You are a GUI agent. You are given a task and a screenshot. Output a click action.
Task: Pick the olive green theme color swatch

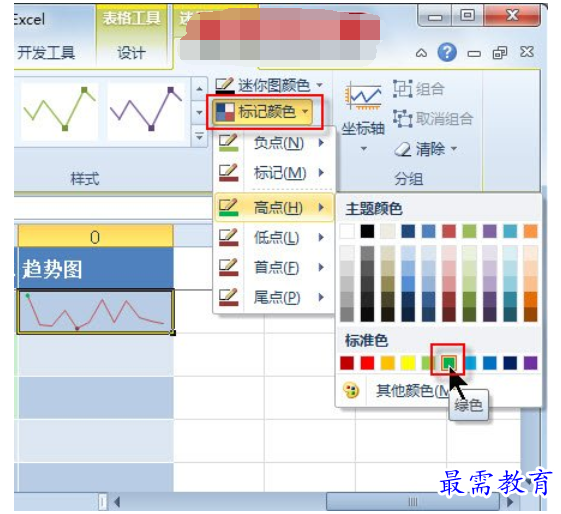[x=469, y=231]
